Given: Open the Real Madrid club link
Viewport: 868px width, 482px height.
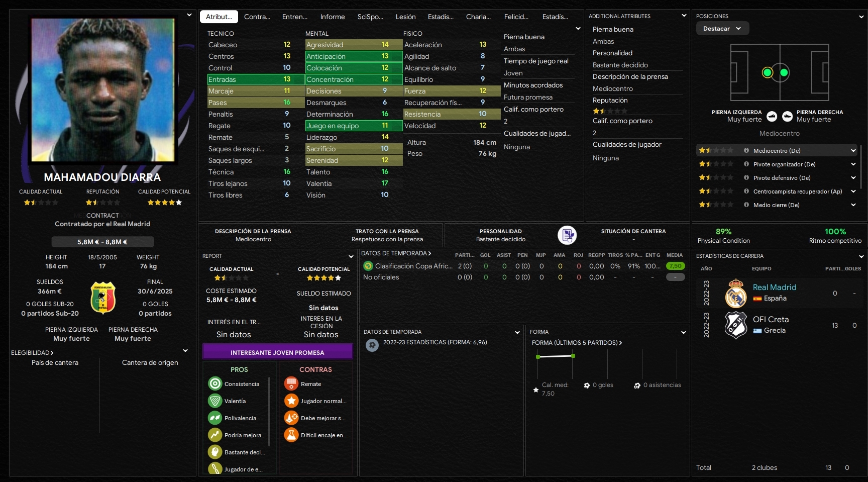Looking at the screenshot, I should pyautogui.click(x=775, y=287).
